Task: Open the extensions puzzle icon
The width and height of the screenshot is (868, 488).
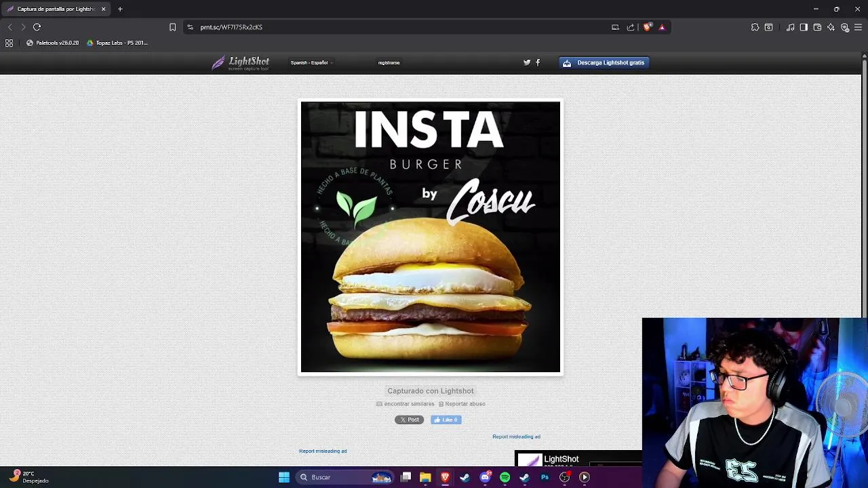Action: [755, 27]
